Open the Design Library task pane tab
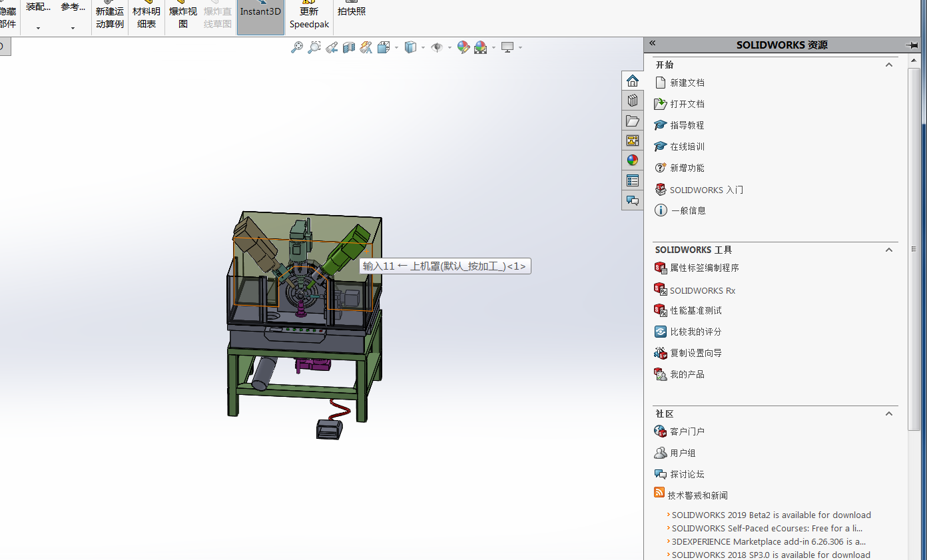927x560 pixels. click(x=632, y=100)
